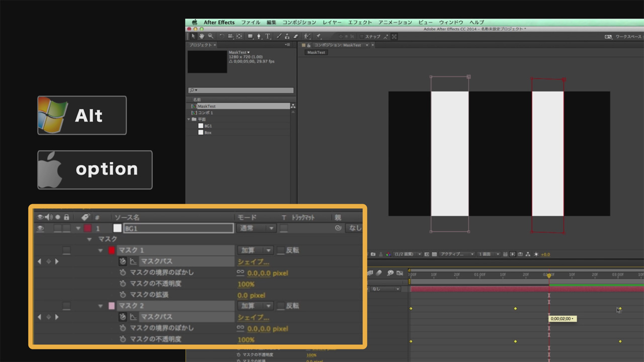The width and height of the screenshot is (644, 362).
Task: Open the Animation menu
Action: click(x=395, y=22)
